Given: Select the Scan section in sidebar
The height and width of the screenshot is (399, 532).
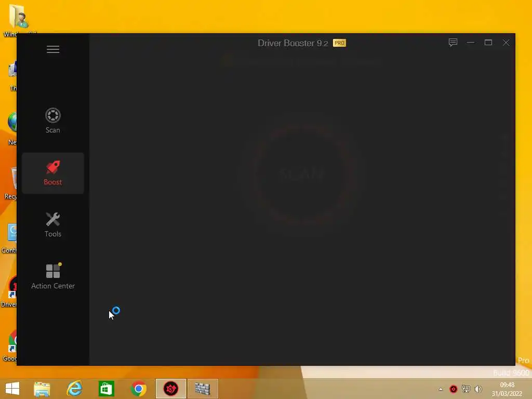Looking at the screenshot, I should [53, 121].
